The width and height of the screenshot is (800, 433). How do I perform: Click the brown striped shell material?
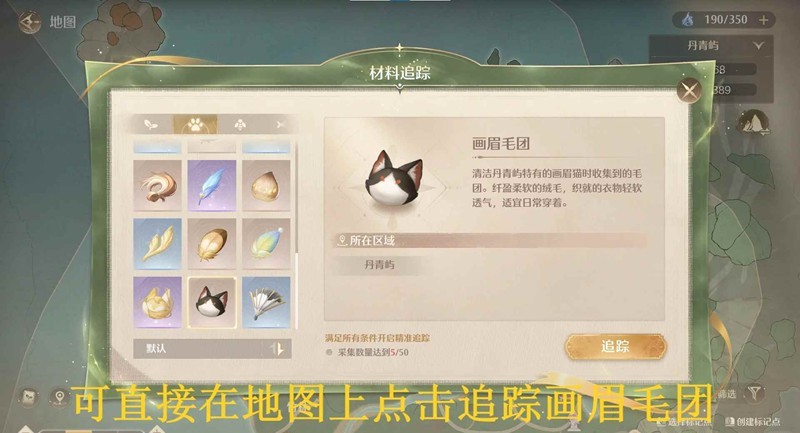tap(212, 244)
